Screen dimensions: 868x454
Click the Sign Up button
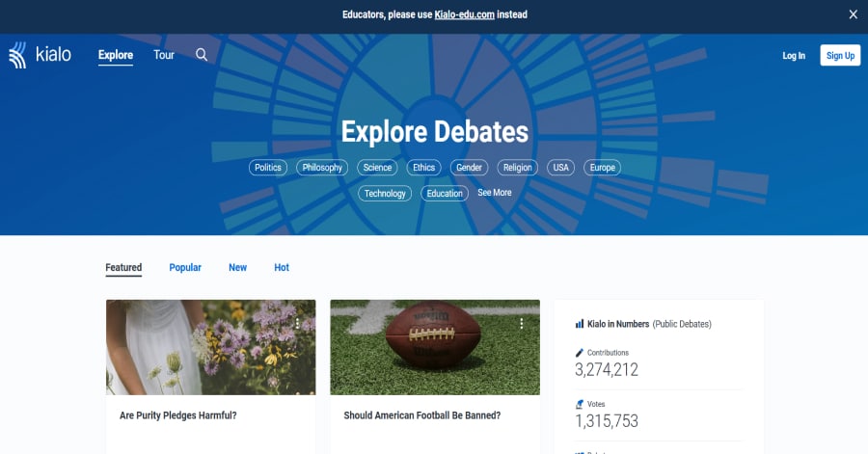pos(840,56)
